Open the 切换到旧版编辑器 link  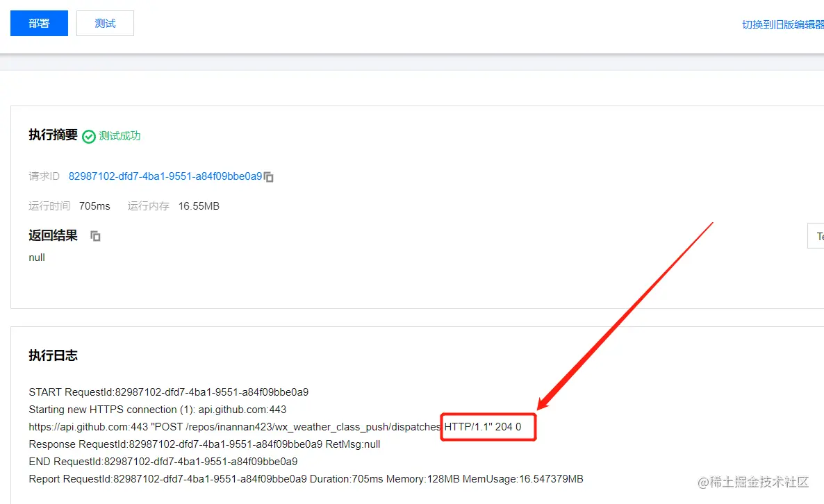coord(782,25)
